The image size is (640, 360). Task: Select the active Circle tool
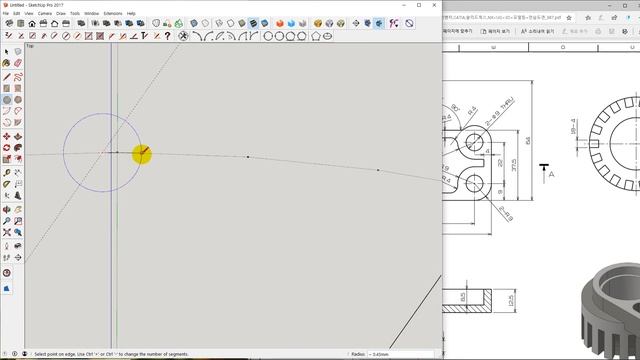click(x=7, y=100)
